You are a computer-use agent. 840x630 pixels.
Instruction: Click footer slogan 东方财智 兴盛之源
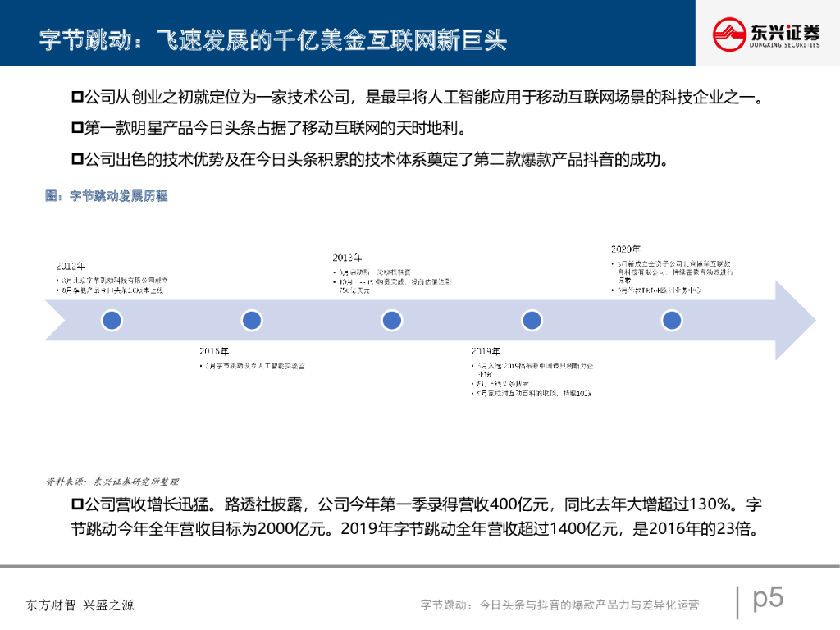click(80, 605)
